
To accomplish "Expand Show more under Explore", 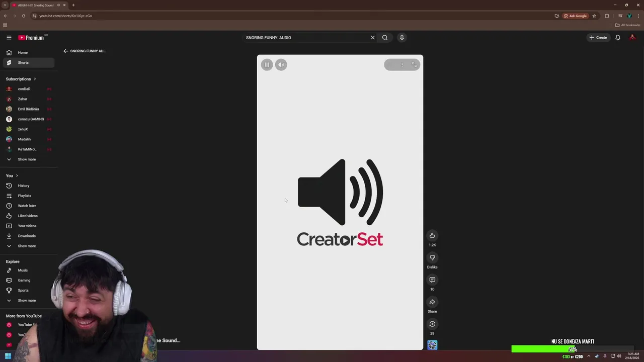I will pyautogui.click(x=29, y=301).
